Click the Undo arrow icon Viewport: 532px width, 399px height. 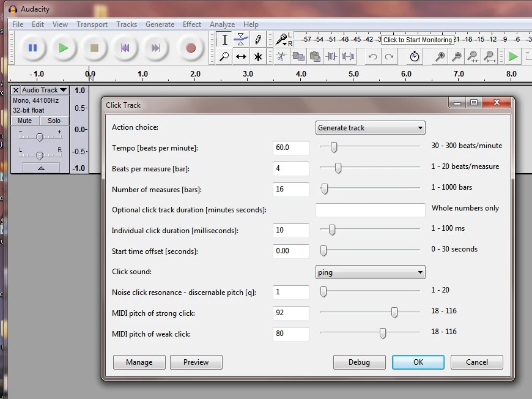click(372, 56)
